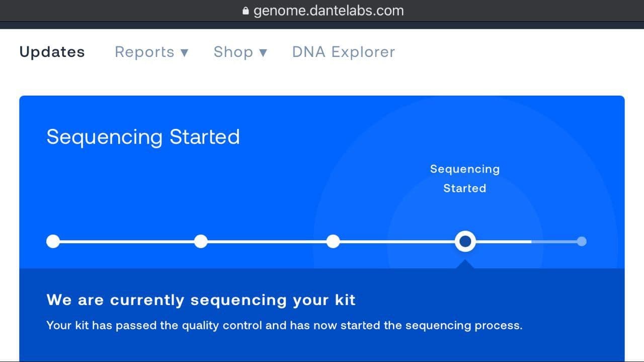Click the faded progress segment before final step
The image size is (644, 362).
coord(553,242)
